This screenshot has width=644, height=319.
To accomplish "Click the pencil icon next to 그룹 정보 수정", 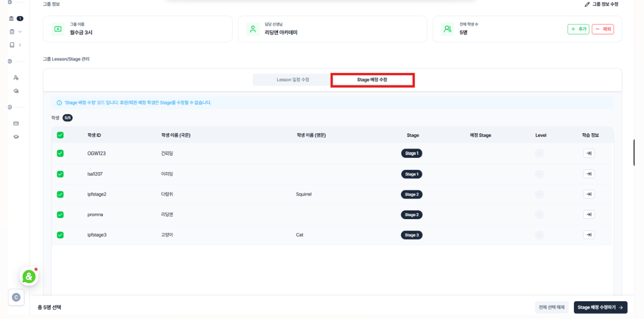I will coord(587,4).
